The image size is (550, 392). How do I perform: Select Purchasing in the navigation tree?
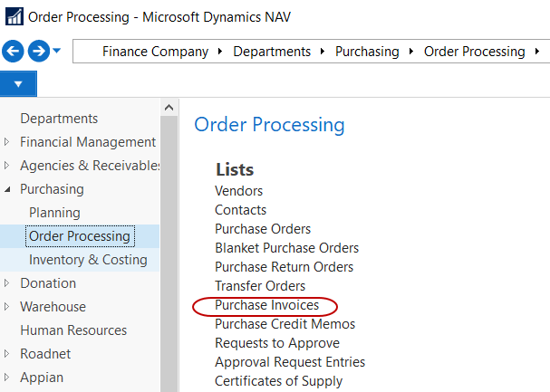point(52,189)
